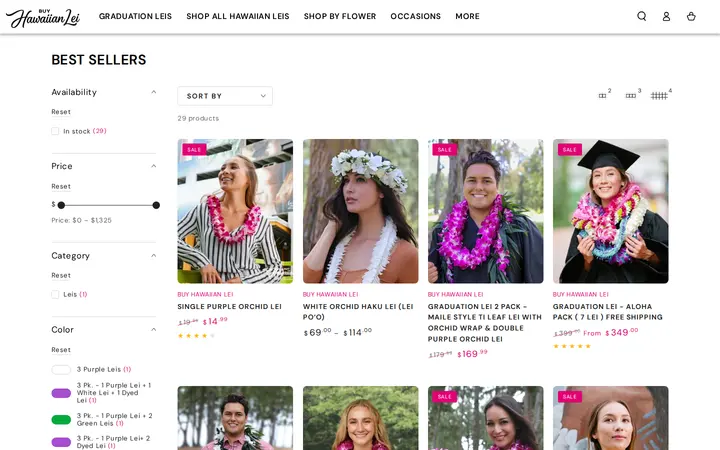Click SALE badge on Graduation Lei 2 Pack
Viewport: 720px width, 450px height.
(x=444, y=150)
